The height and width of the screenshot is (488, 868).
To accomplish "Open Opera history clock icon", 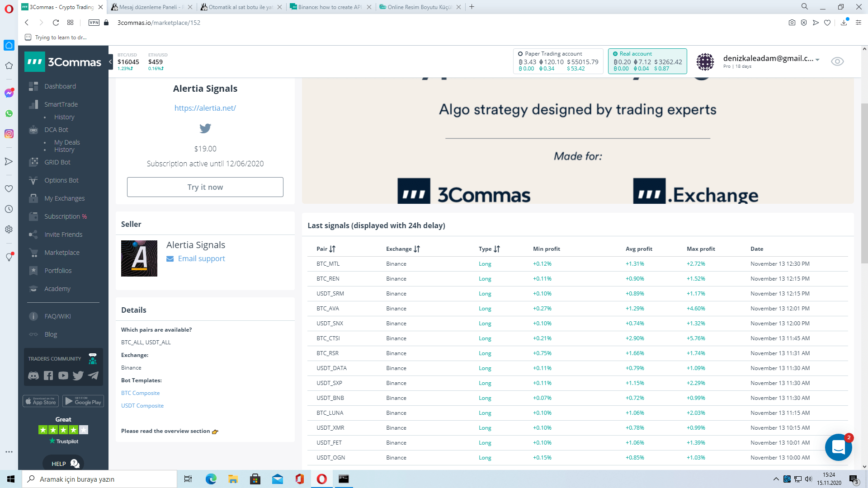I will coord(9,209).
